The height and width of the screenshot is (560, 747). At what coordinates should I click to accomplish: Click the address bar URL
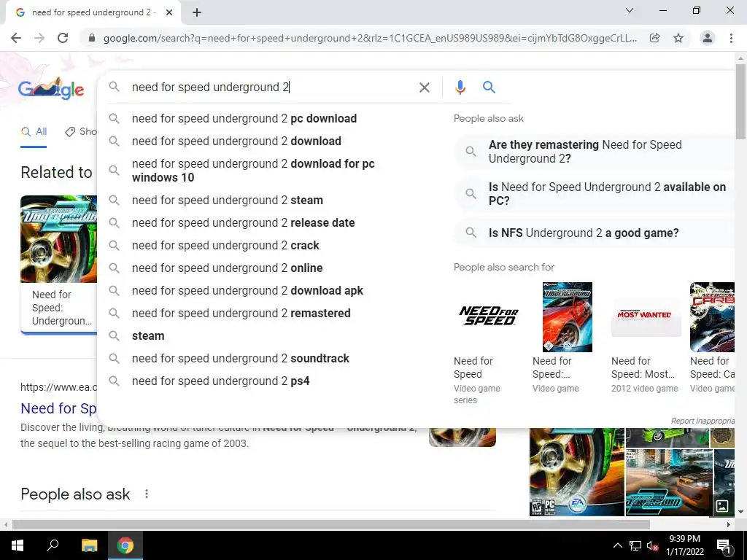370,38
